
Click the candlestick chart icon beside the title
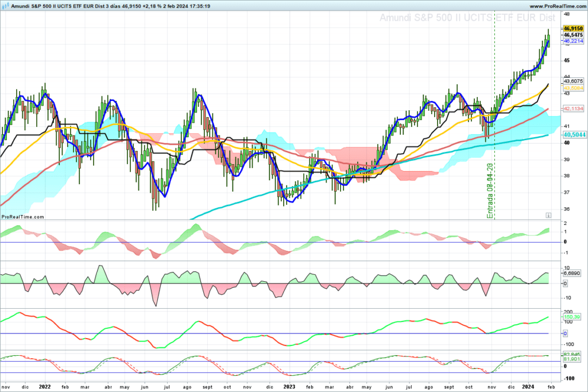pyautogui.click(x=6, y=6)
